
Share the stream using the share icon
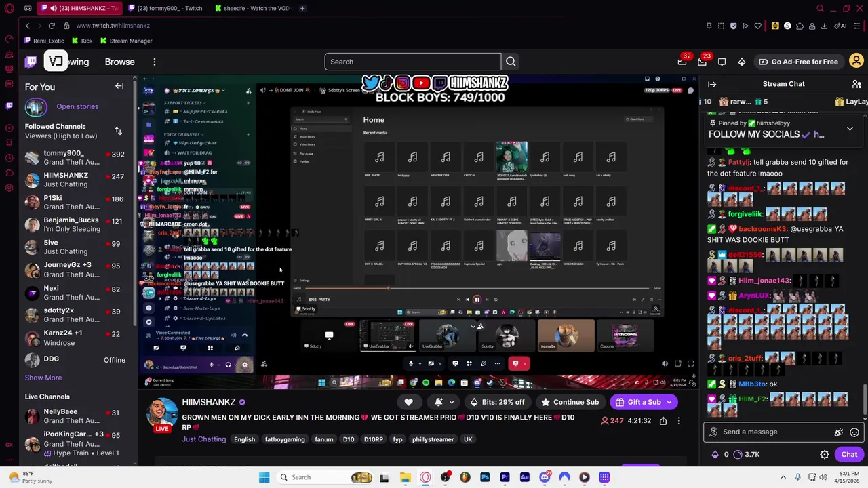pos(663,420)
